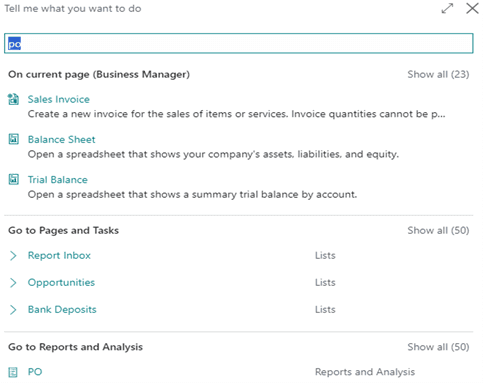
Task: Click the chevron beside Bank Deposits
Action: (13, 310)
